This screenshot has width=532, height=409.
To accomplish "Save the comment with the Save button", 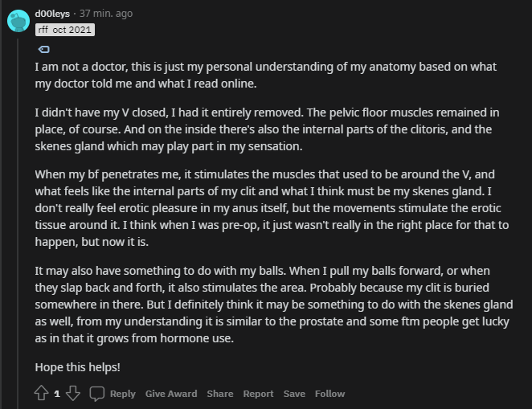I will tap(294, 394).
